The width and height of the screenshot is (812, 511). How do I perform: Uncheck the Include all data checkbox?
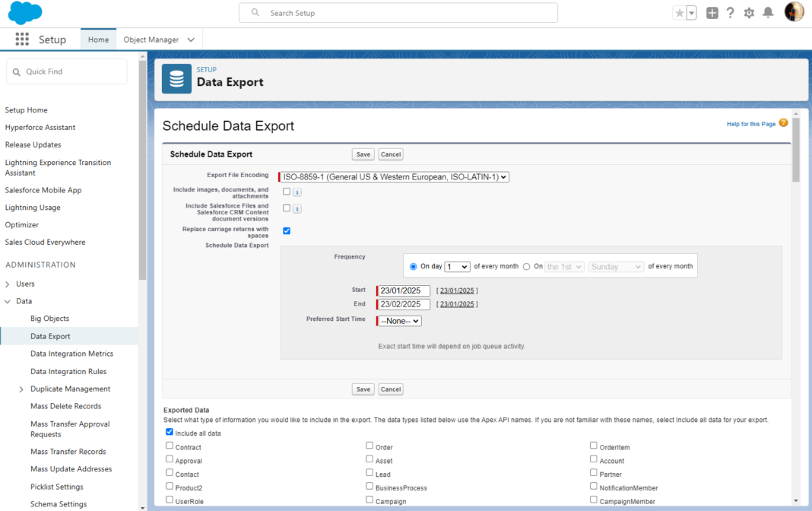coord(169,432)
